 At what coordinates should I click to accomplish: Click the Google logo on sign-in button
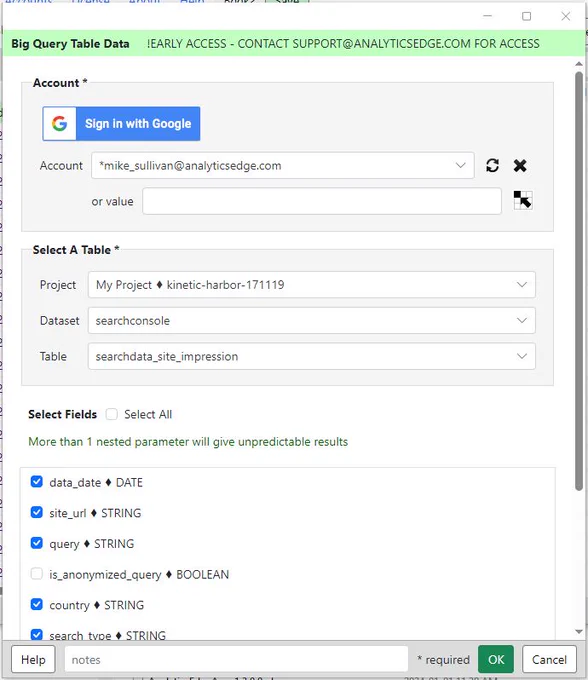(x=59, y=124)
